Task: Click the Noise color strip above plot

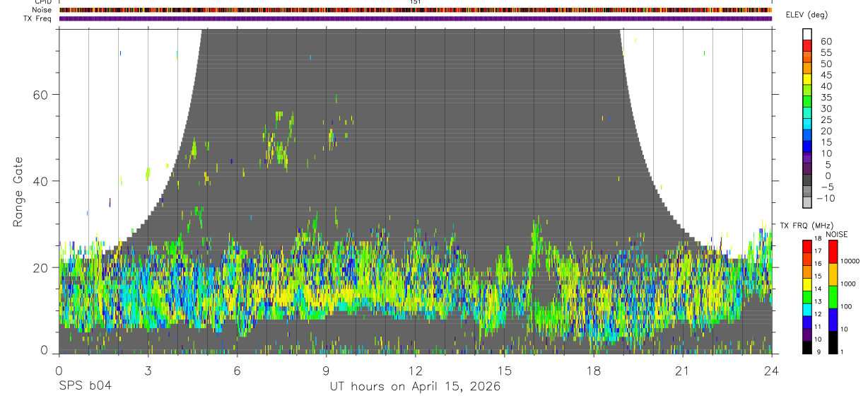Action: click(415, 11)
